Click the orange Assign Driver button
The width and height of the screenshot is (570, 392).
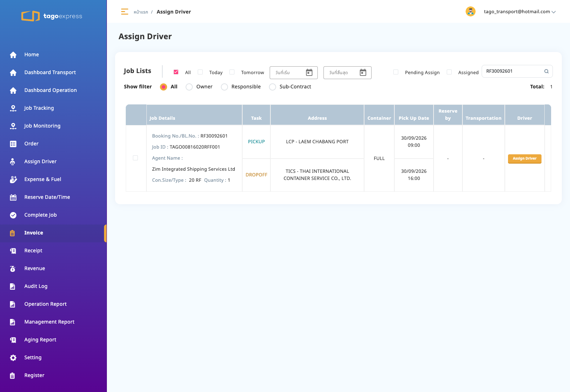point(524,159)
